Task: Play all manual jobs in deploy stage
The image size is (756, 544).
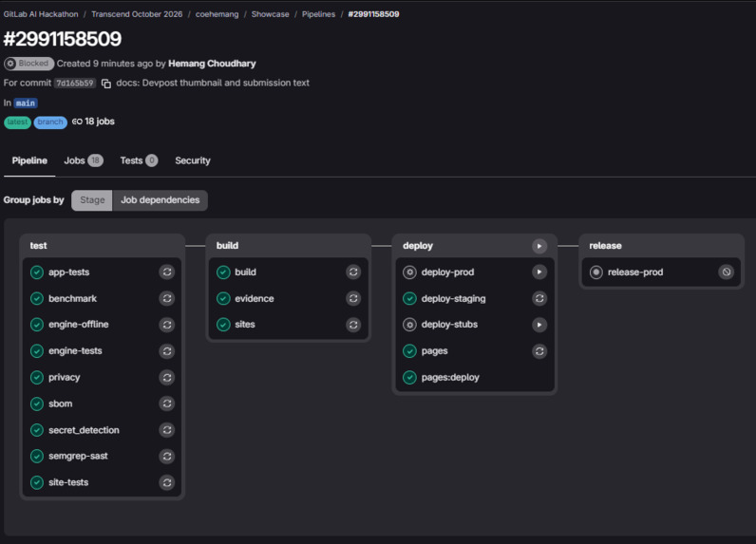Action: tap(539, 246)
